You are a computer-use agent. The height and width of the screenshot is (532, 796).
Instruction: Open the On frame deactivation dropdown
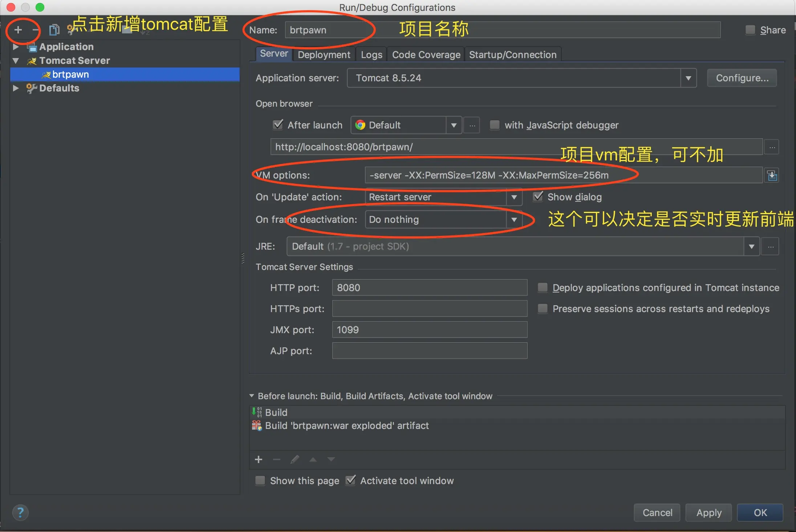click(514, 220)
